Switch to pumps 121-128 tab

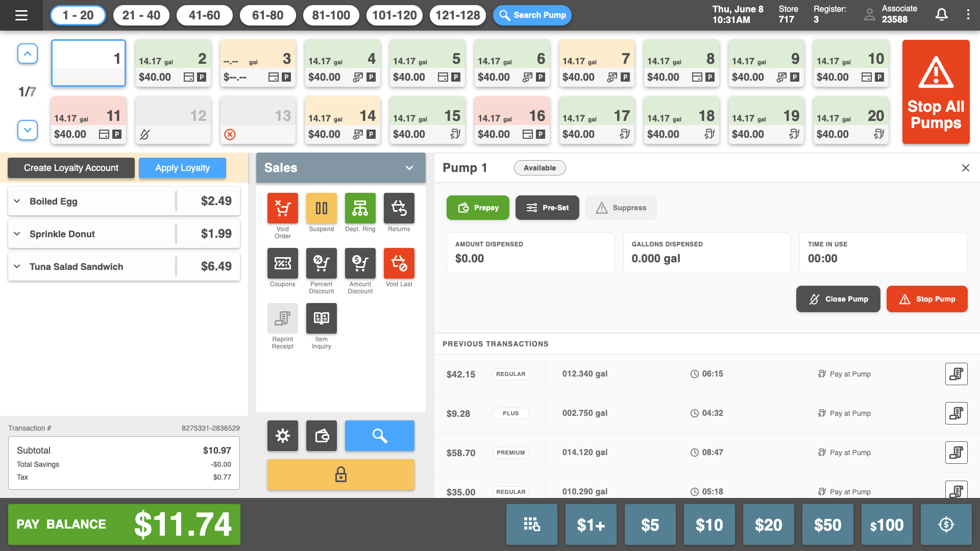(457, 15)
